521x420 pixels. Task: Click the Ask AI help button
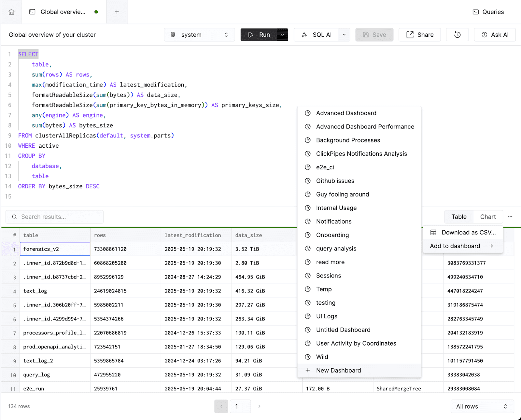click(x=495, y=35)
